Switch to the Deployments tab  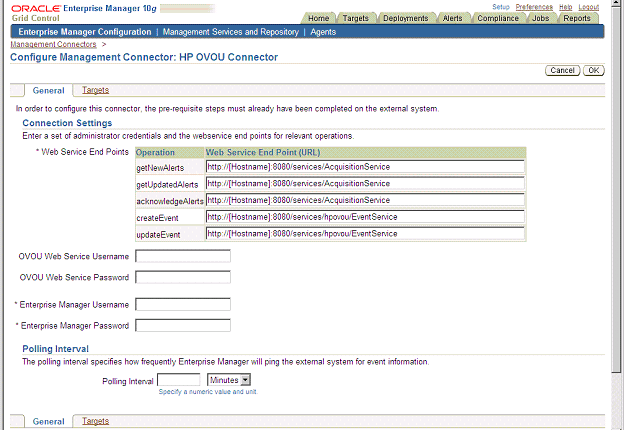(x=406, y=18)
